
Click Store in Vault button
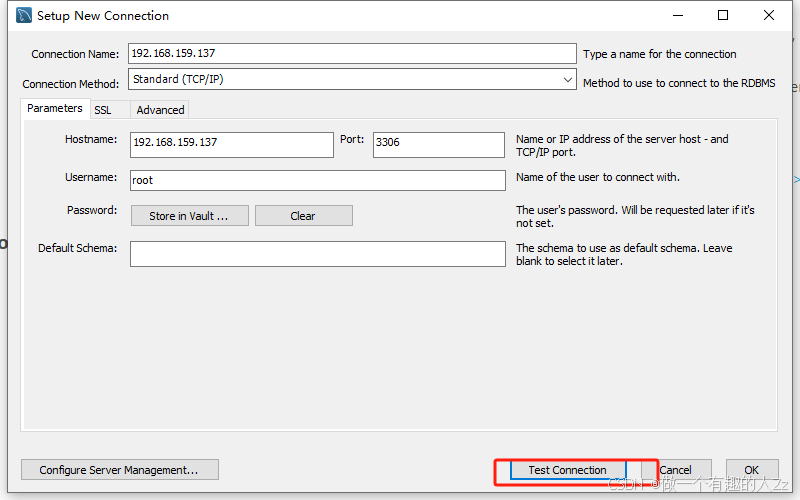190,216
